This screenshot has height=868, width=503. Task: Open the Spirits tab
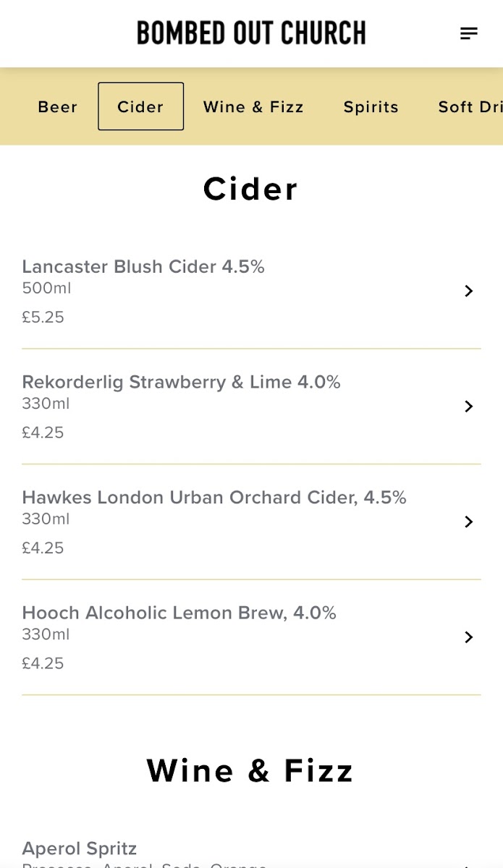[x=371, y=107]
